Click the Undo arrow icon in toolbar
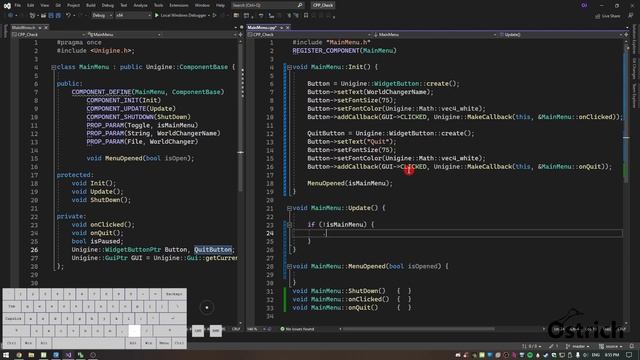The height and width of the screenshot is (360, 640). point(68,16)
